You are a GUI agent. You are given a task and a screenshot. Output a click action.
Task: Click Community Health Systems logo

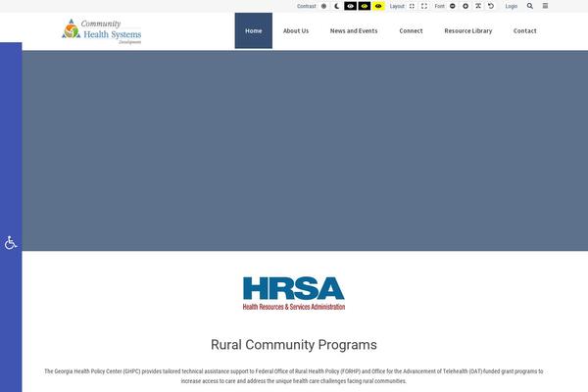102,31
